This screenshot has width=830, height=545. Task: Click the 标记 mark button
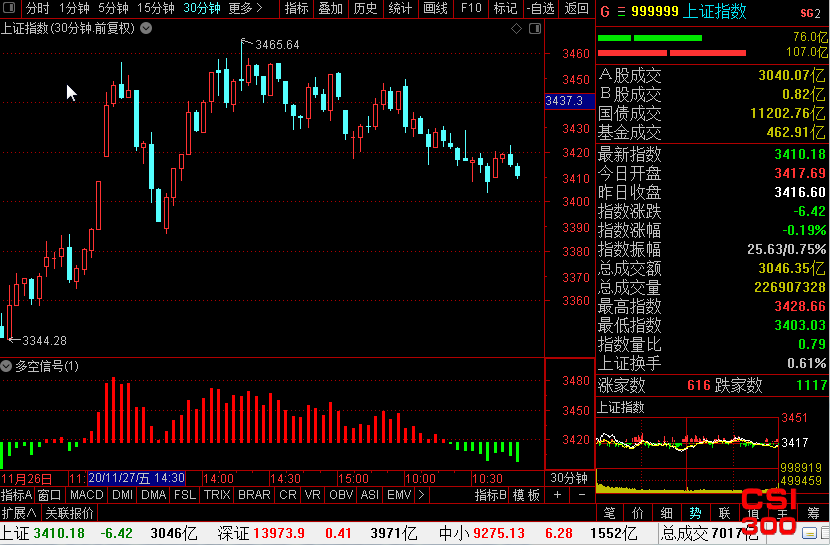pos(505,8)
